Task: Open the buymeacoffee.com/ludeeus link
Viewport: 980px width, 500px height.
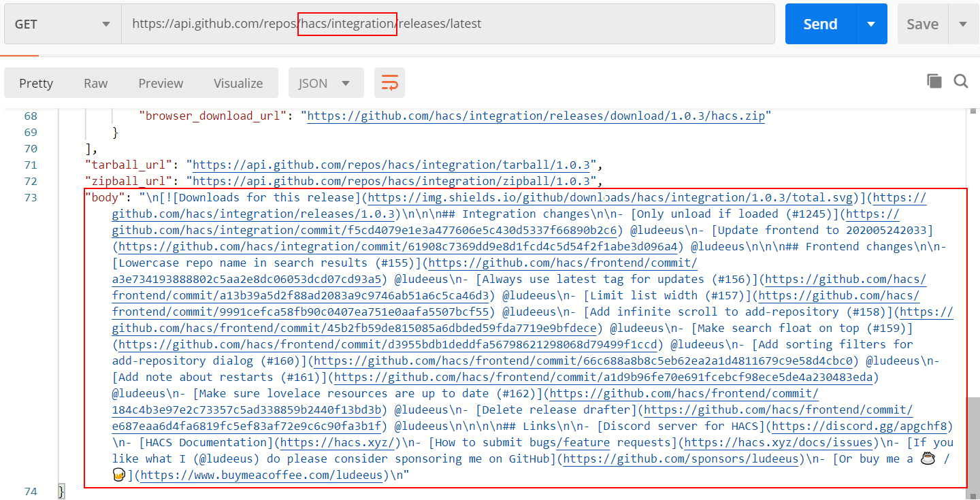Action: click(261, 475)
